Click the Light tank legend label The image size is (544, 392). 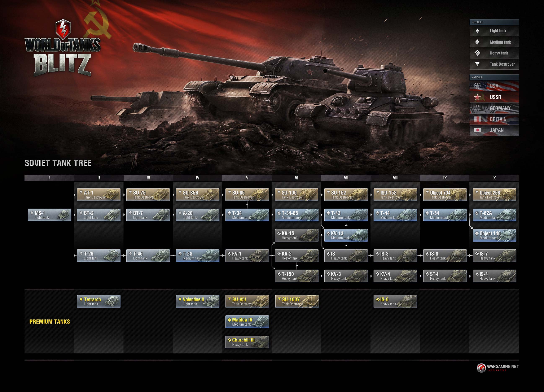point(498,31)
